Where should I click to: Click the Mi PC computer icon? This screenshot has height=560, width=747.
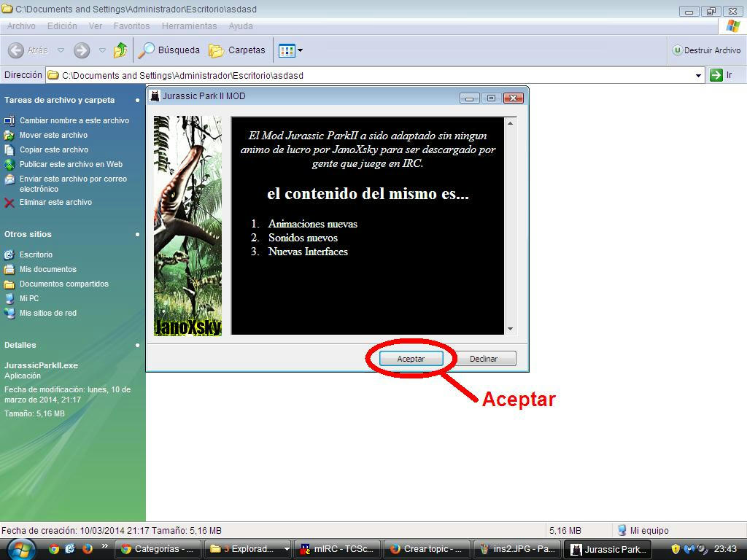click(x=9, y=298)
